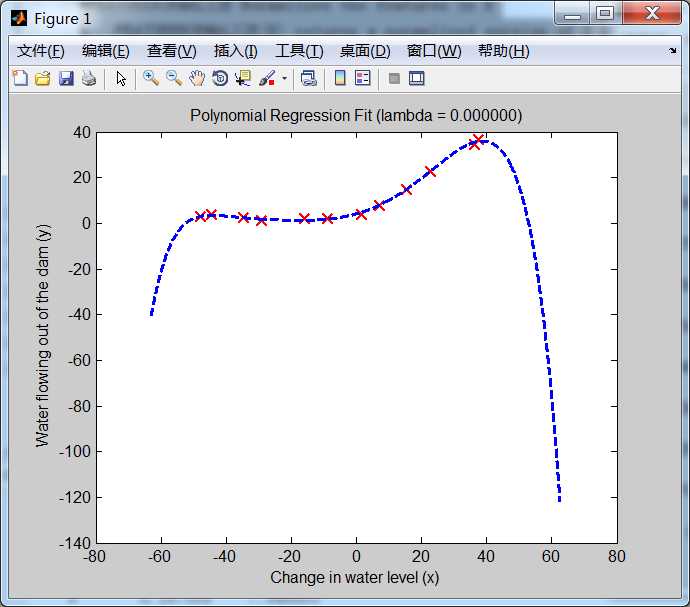The height and width of the screenshot is (607, 690).
Task: Open the 插入(I) menu
Action: (x=235, y=51)
